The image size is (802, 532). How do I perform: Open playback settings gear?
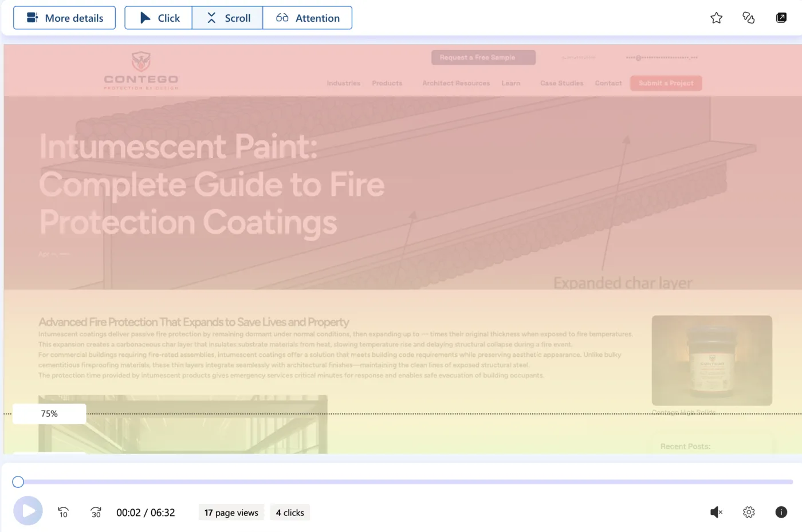749,512
